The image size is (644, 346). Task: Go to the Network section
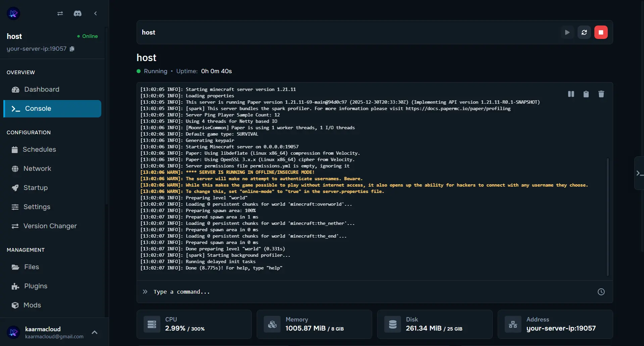(x=52, y=168)
